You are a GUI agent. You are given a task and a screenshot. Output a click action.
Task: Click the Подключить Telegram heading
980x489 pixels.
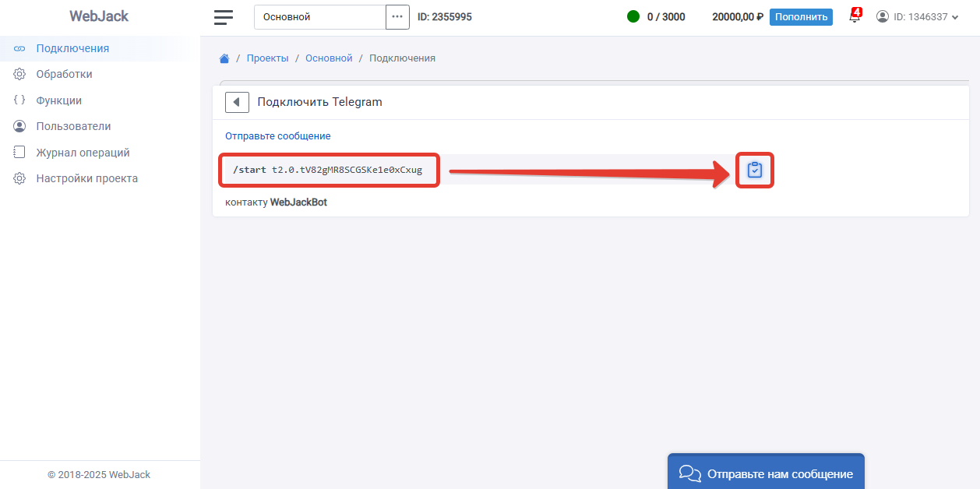tap(320, 102)
